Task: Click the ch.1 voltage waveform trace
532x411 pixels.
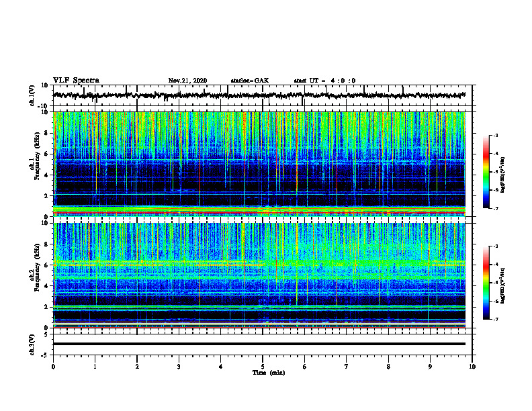Action: click(x=259, y=95)
